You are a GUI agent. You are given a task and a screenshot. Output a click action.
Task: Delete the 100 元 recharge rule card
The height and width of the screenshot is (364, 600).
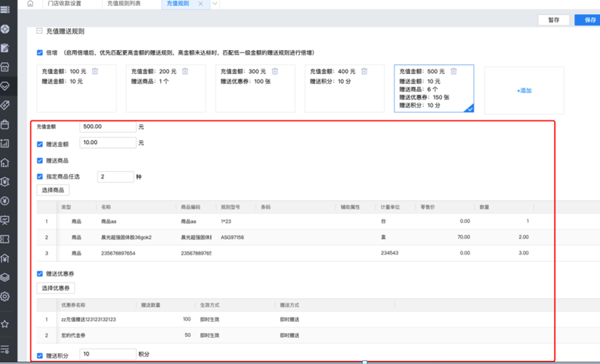(95, 71)
